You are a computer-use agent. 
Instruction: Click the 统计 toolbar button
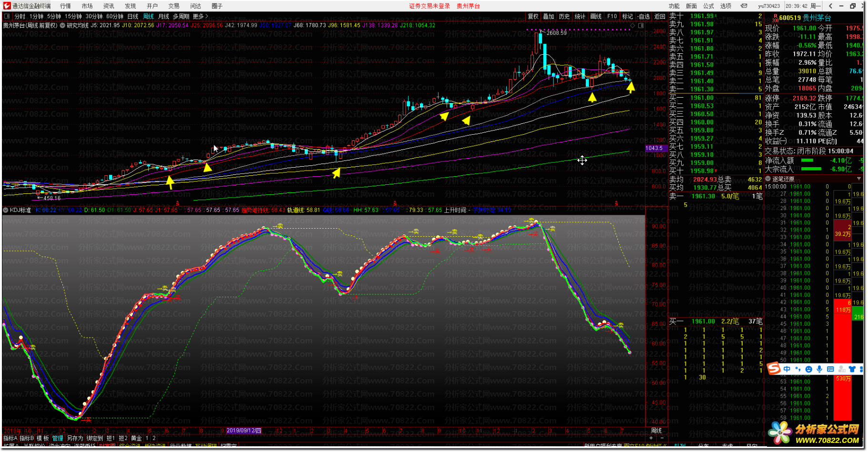(580, 16)
